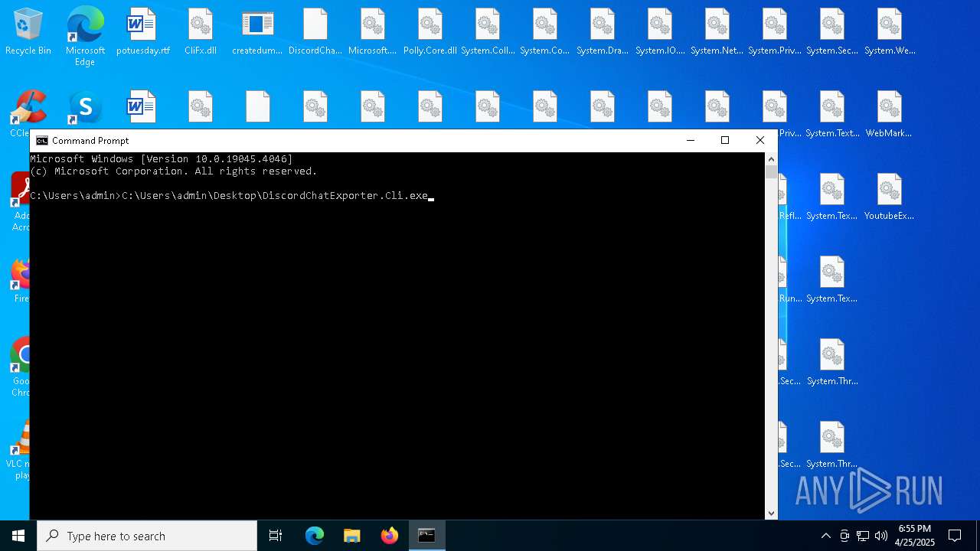Select the System.Dra... dll icon
This screenshot has height=551, width=980.
click(x=603, y=32)
